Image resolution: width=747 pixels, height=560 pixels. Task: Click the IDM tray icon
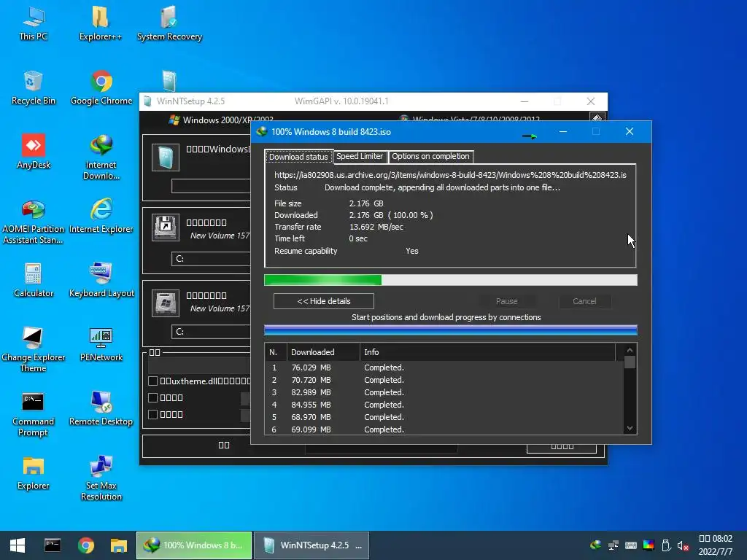[x=595, y=545]
